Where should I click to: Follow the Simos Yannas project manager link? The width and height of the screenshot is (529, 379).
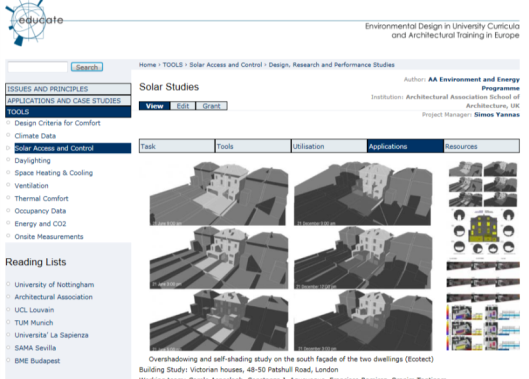[x=497, y=115]
